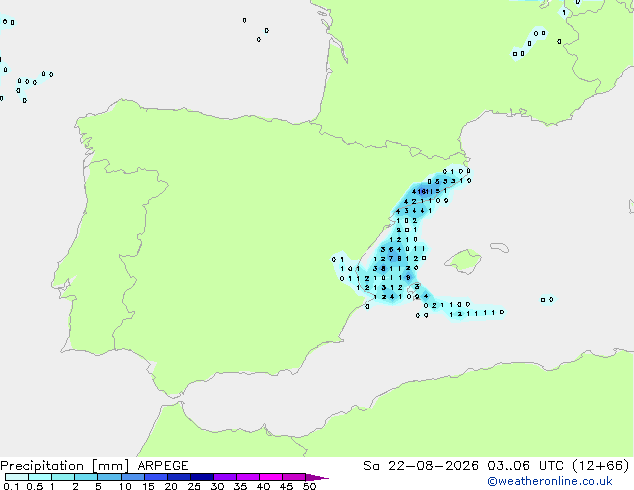
Task: Click the '03..06 UTC' time range text
Action: 525,466
